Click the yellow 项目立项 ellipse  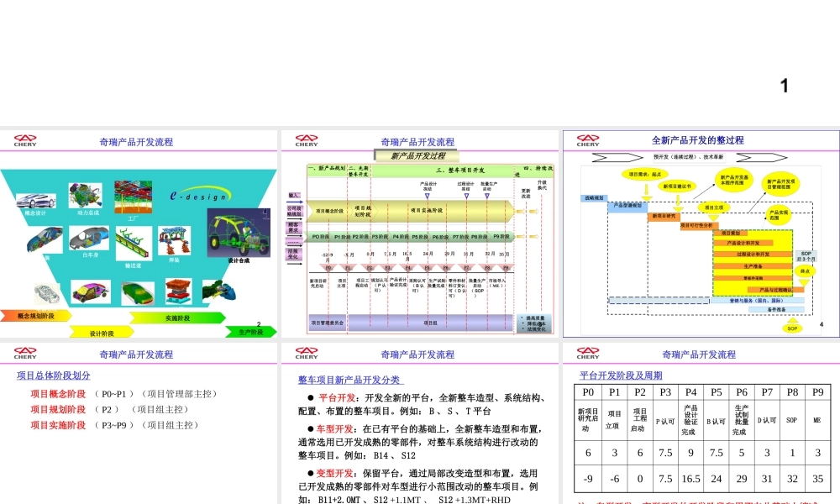pyautogui.click(x=713, y=207)
